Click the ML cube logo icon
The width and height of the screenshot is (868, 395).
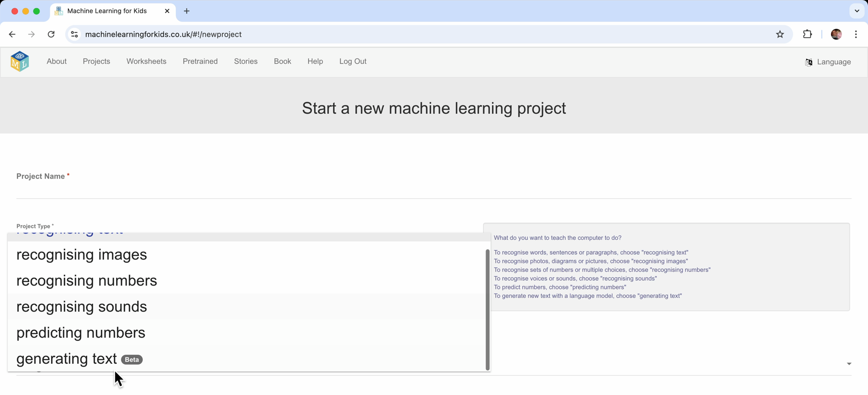[20, 61]
